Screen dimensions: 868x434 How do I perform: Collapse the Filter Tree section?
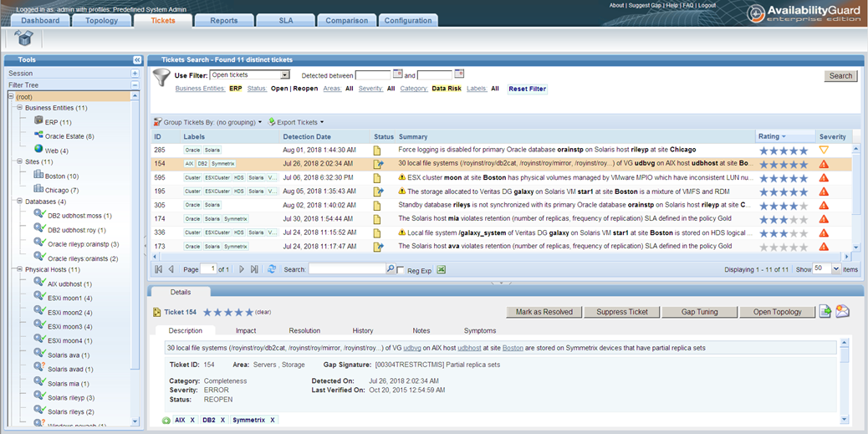click(135, 85)
